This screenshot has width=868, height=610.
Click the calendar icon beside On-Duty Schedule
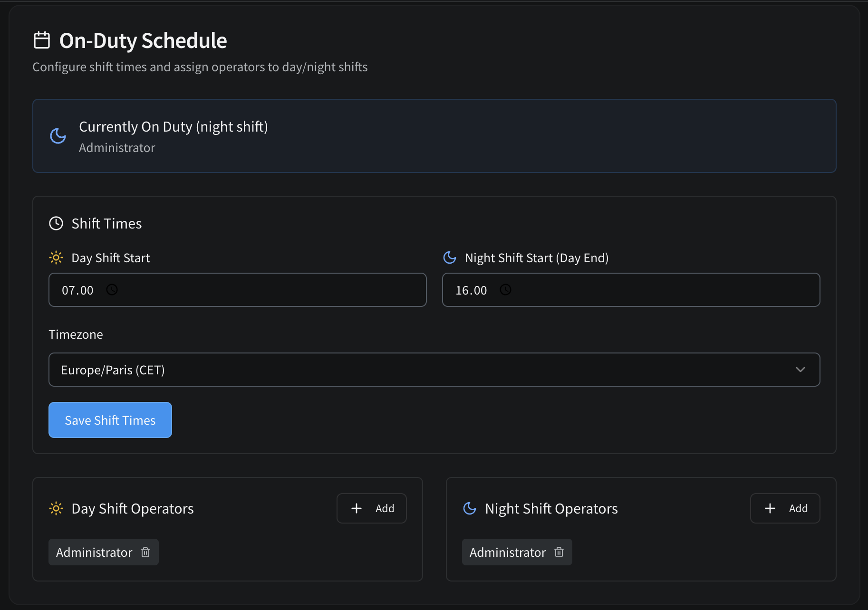pyautogui.click(x=42, y=40)
